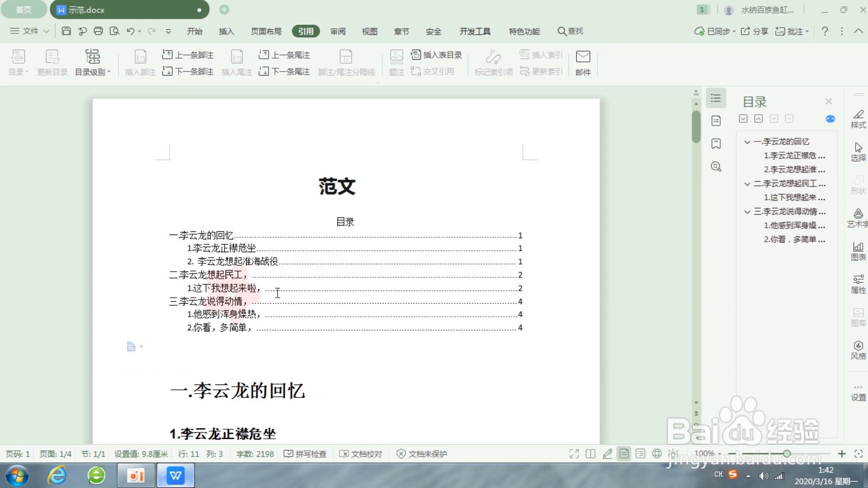Viewport: 868px width, 488px height.
Task: Toggle the blue switch in the 目录 navigation pane
Action: click(830, 119)
